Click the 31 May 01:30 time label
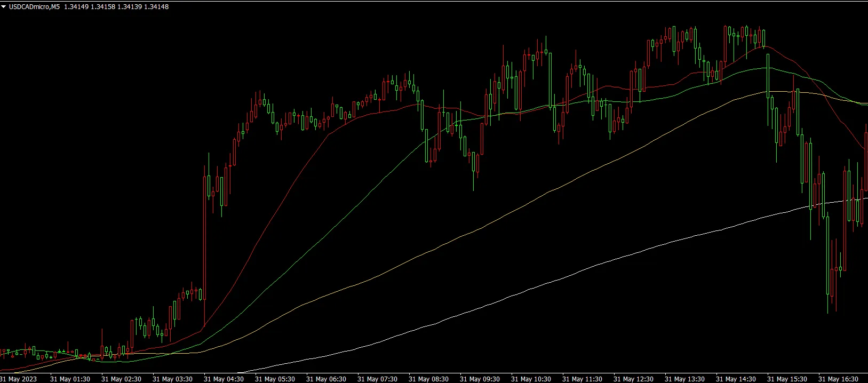 (x=70, y=379)
